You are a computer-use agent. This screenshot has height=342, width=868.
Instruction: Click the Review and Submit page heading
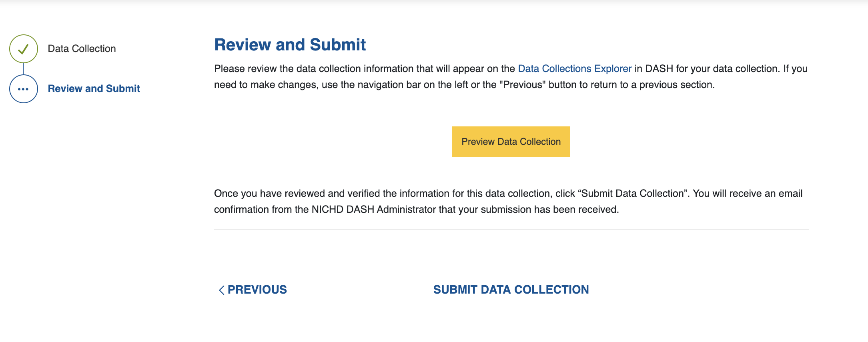click(x=290, y=45)
